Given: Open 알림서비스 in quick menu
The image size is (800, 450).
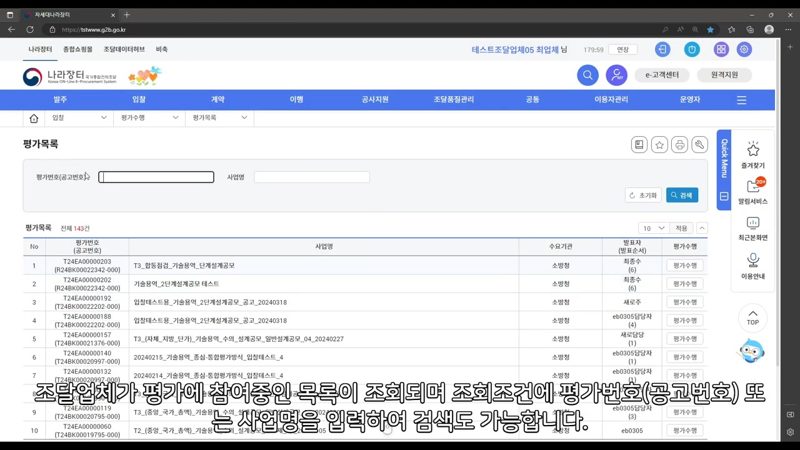Looking at the screenshot, I should pyautogui.click(x=753, y=191).
